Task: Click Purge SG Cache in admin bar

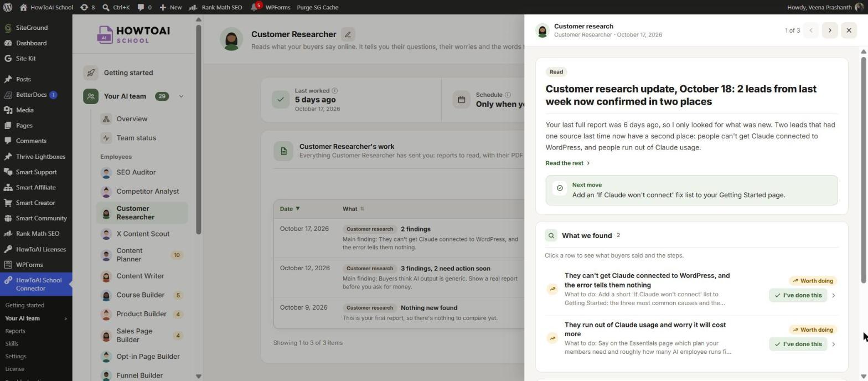Action: [x=317, y=7]
